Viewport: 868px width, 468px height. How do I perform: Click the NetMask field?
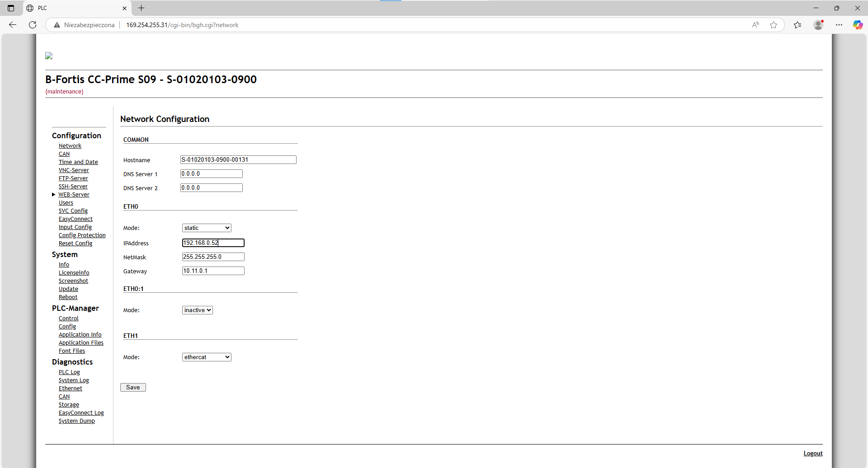pos(213,257)
